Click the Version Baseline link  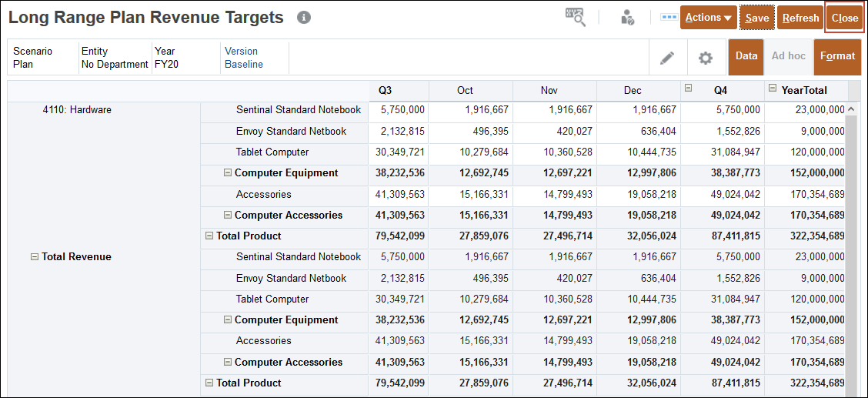[x=244, y=58]
